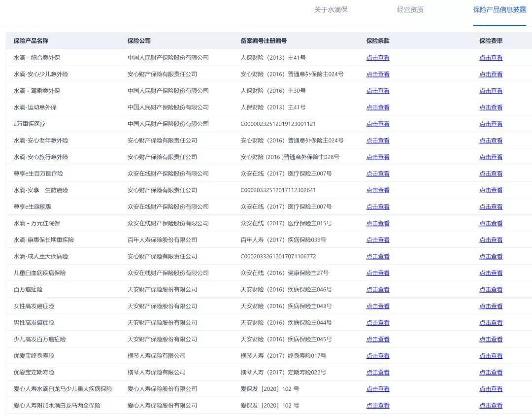This screenshot has width=532, height=416.
Task: Switch to the 经营资质 tab
Action: [x=410, y=9]
